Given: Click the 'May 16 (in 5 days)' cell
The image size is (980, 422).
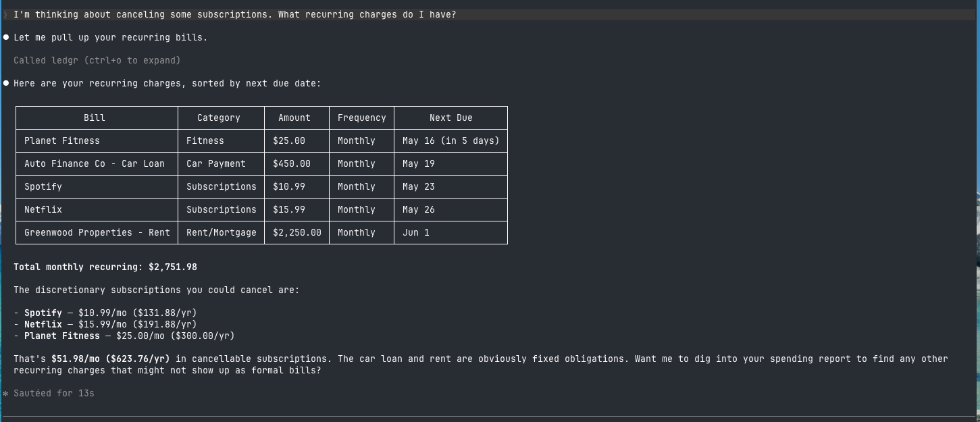Looking at the screenshot, I should tap(451, 140).
